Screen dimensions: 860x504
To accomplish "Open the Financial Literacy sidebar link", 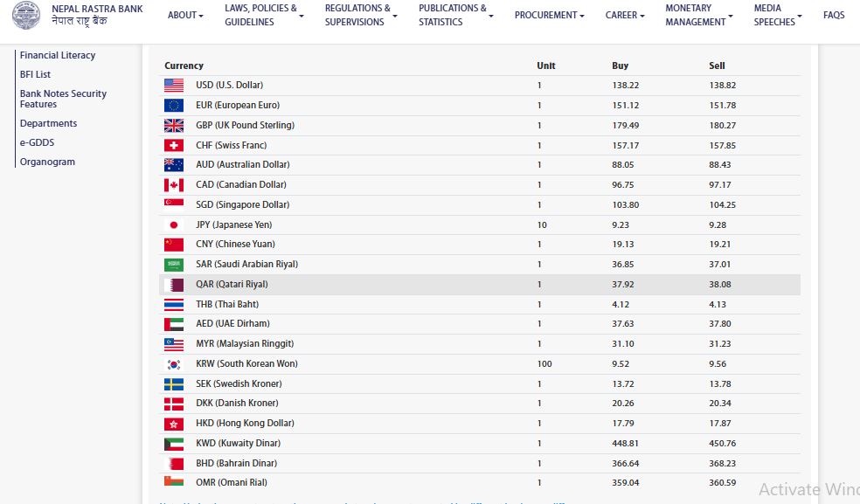I will point(58,55).
